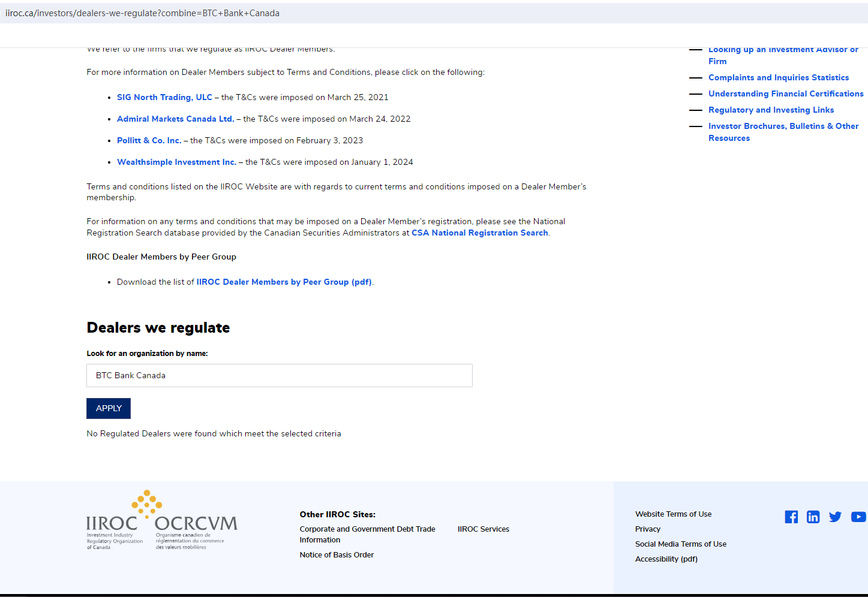Screen dimensions: 868x597
Task: Follow CSA National Registration Search link
Action: [479, 233]
